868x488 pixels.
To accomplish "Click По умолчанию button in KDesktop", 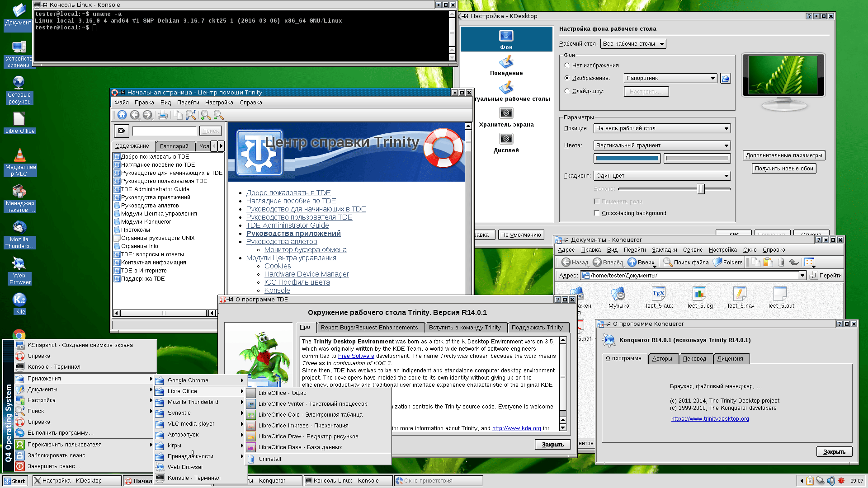I will point(521,235).
